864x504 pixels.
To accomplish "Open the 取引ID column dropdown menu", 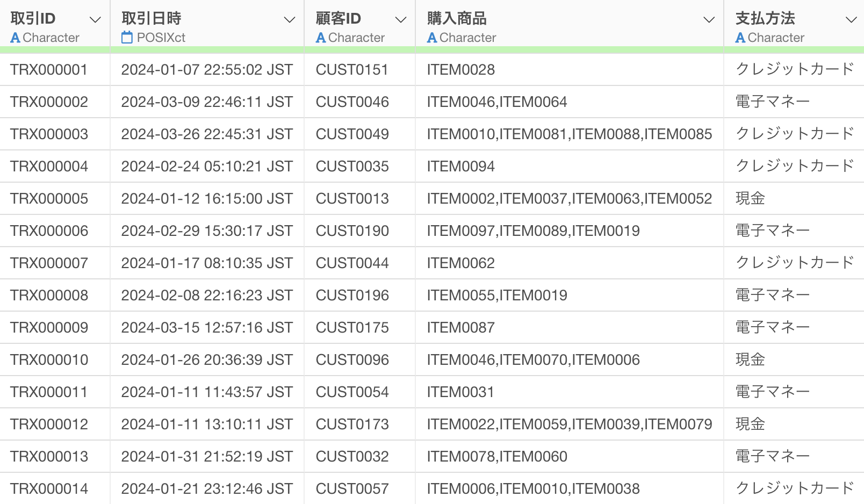I will coord(95,20).
